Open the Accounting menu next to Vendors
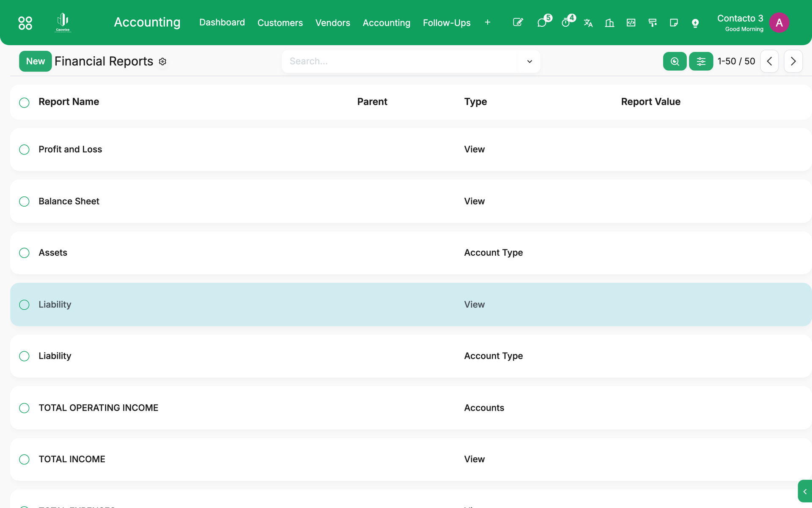812x508 pixels. coord(387,23)
